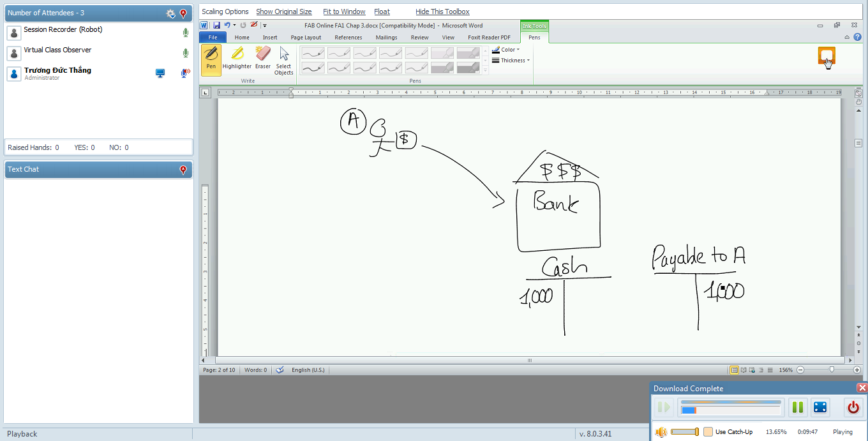Viewport: 868px width, 441px height.
Task: Expand the Pens gallery more arrow
Action: click(485, 69)
